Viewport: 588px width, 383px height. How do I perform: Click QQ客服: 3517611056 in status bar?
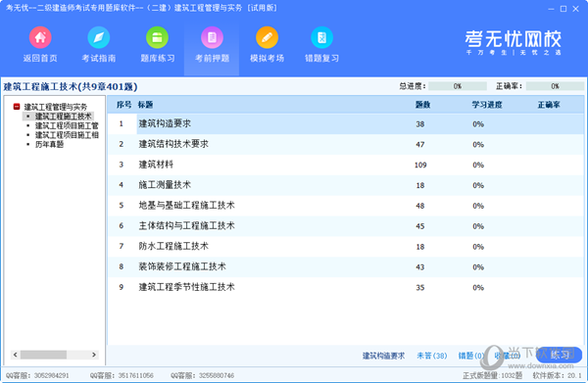pos(122,375)
